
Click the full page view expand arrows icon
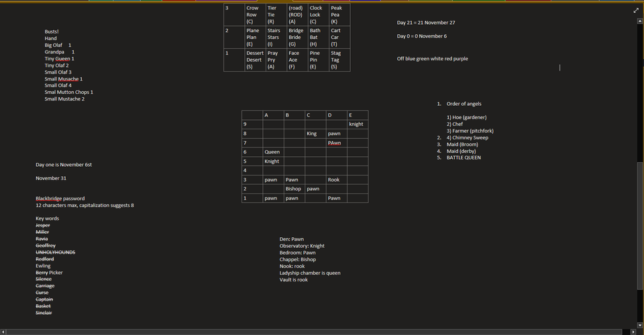tap(636, 11)
